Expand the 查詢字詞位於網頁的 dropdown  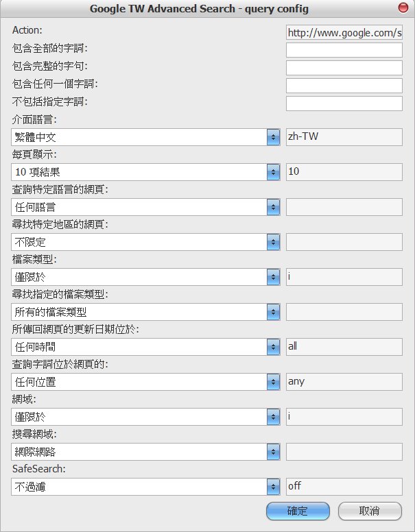click(146, 381)
